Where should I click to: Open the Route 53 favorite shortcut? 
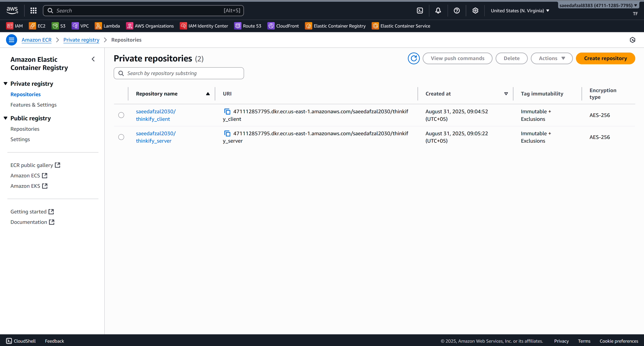click(x=248, y=26)
